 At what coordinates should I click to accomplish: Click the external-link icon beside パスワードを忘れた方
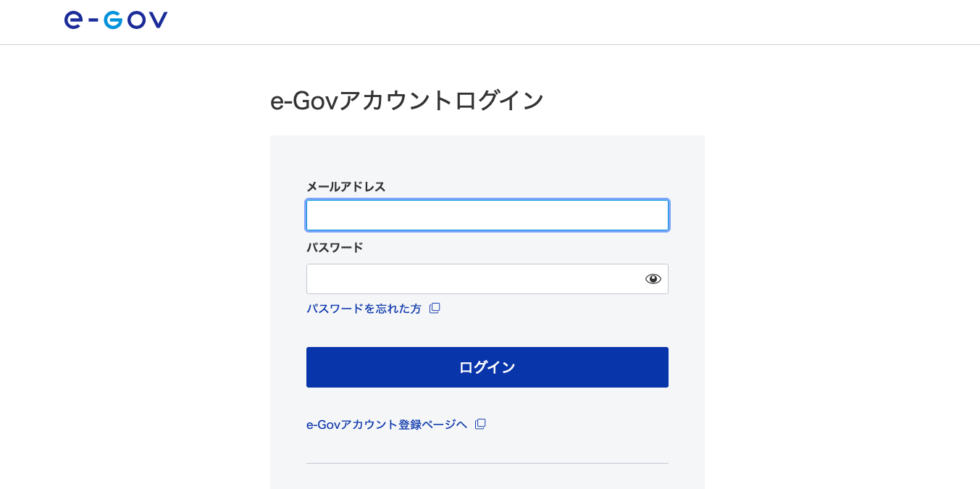(x=435, y=308)
